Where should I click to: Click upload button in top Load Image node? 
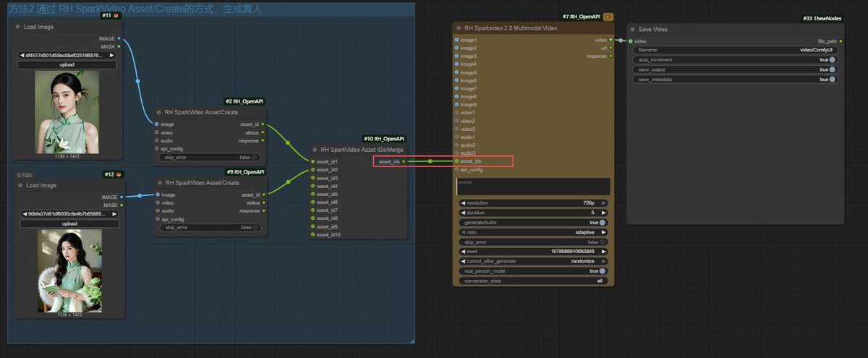tap(67, 64)
